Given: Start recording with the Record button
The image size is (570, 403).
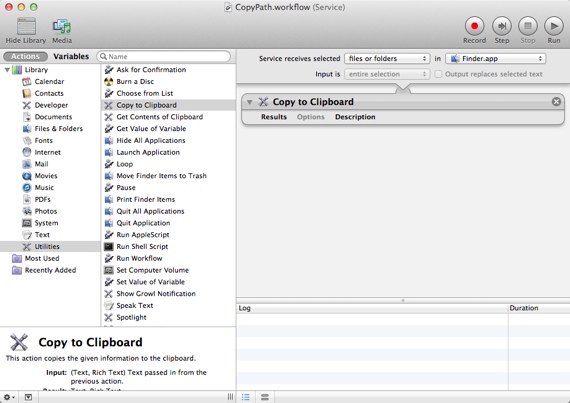Looking at the screenshot, I should pos(474,26).
